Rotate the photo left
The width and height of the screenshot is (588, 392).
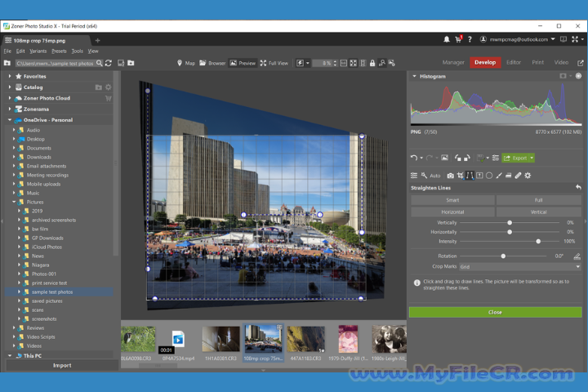click(458, 158)
